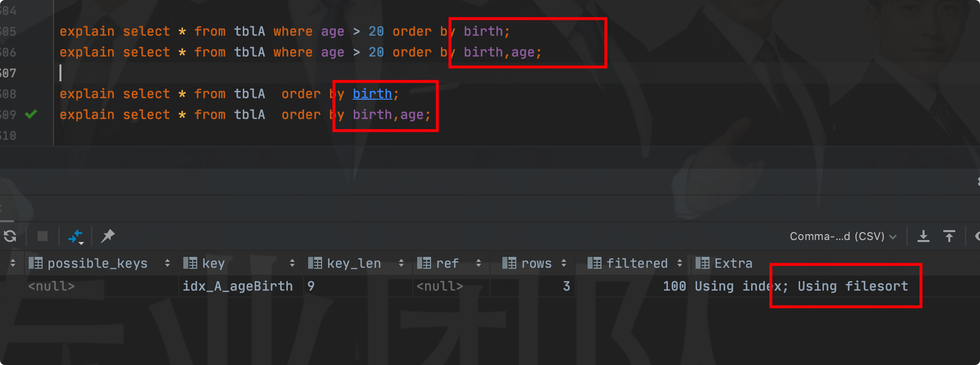This screenshot has height=365, width=980.
Task: Toggle sort arrows on filtered column
Action: (680, 263)
